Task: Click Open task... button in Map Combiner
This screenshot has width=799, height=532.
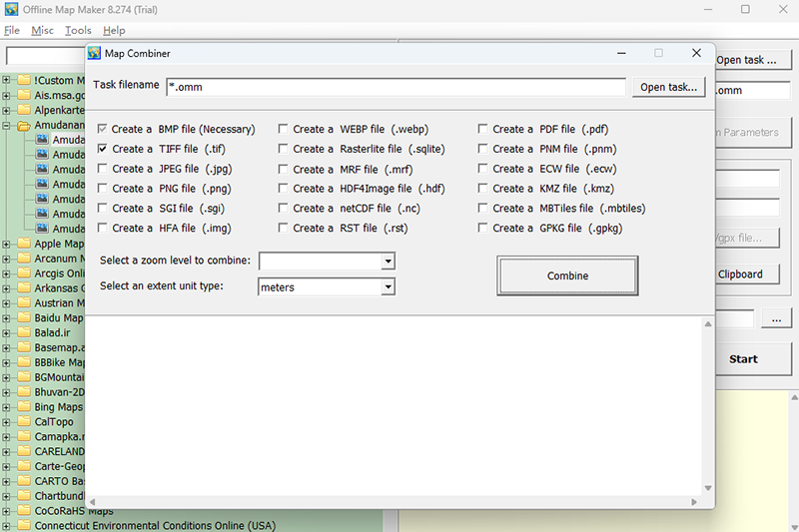Action: click(669, 87)
